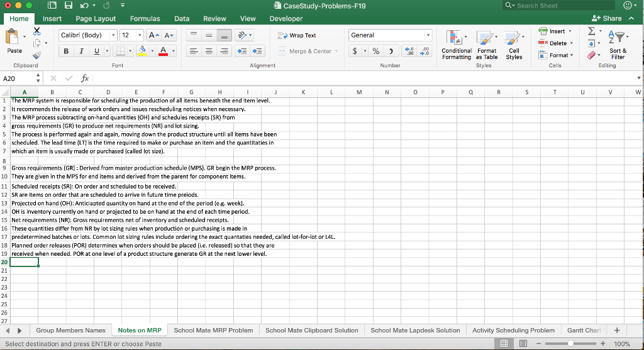This screenshot has height=350, width=644.
Task: Toggle Bold formatting
Action: (x=66, y=52)
